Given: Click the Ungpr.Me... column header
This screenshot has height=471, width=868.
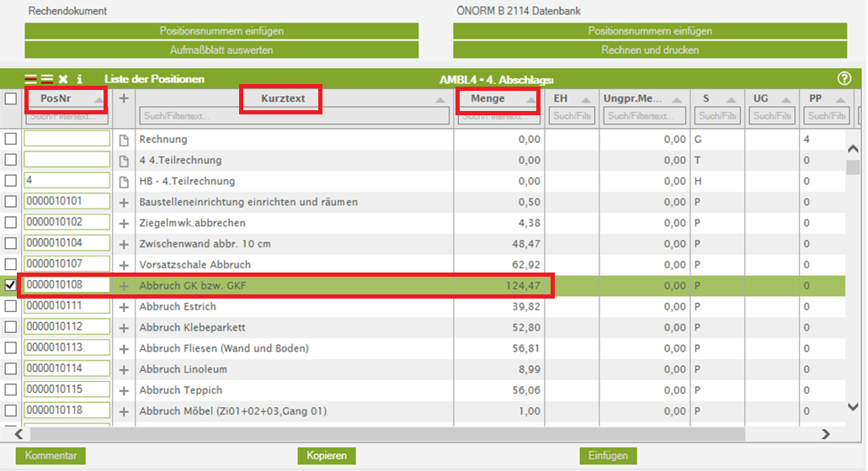Looking at the screenshot, I should 631,99.
